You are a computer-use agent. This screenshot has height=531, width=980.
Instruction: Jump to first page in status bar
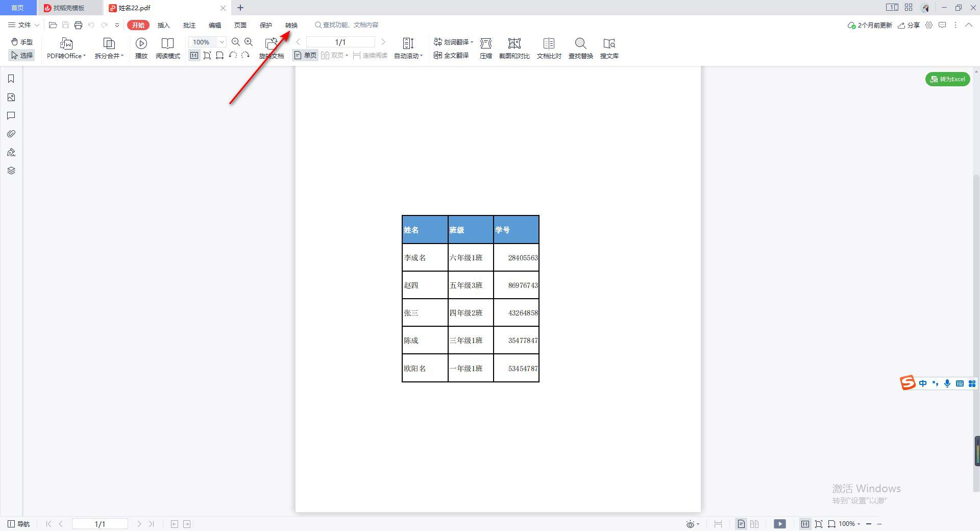(x=48, y=524)
